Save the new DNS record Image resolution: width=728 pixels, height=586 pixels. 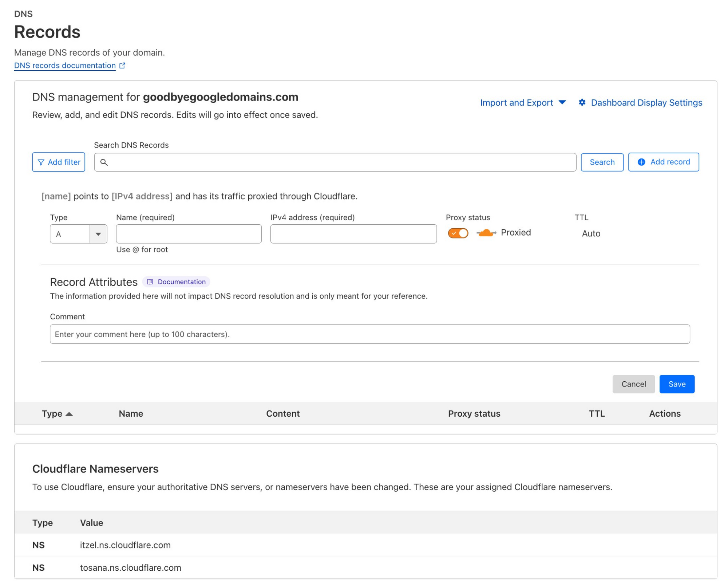coord(677,384)
